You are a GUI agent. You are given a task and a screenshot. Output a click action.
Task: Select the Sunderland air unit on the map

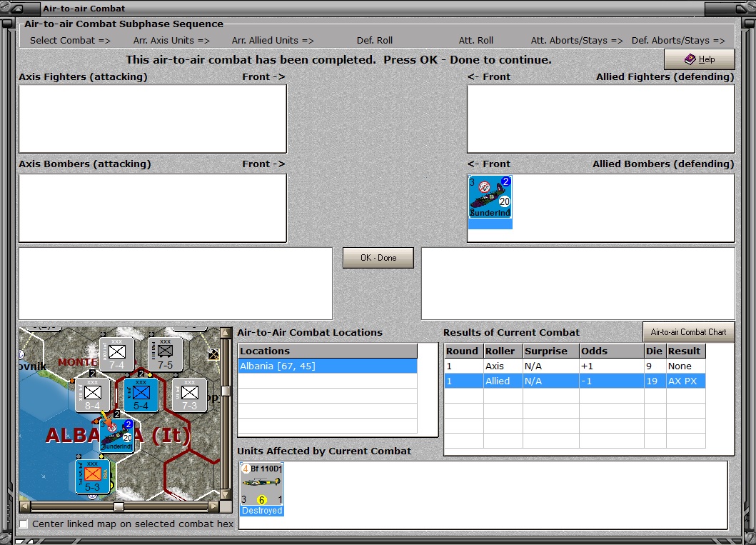(x=116, y=434)
